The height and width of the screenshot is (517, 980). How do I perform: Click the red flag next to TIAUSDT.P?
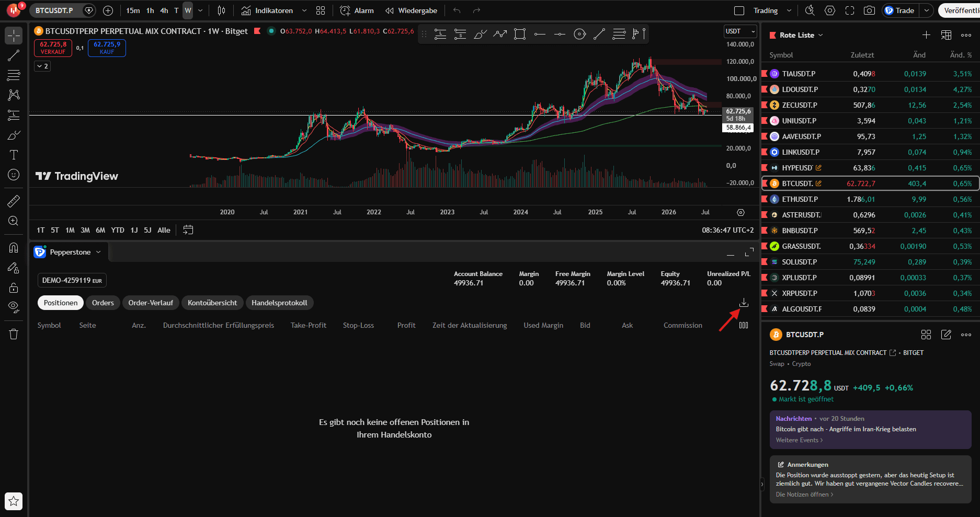(765, 74)
